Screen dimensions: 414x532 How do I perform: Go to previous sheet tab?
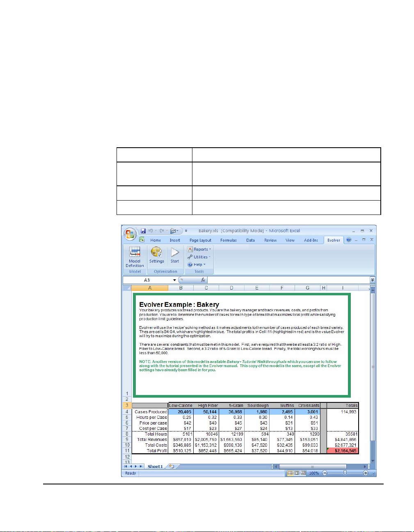[131, 466]
